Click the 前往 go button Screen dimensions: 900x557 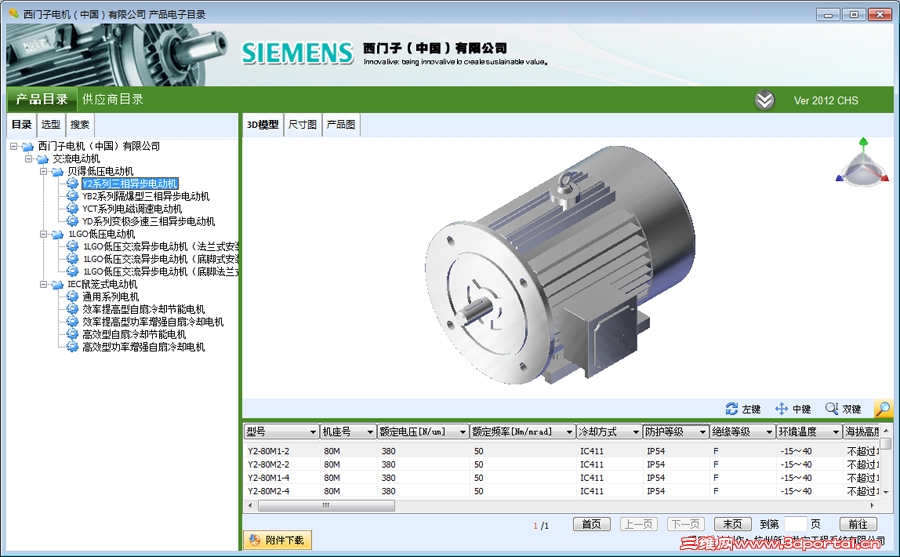pyautogui.click(x=858, y=524)
